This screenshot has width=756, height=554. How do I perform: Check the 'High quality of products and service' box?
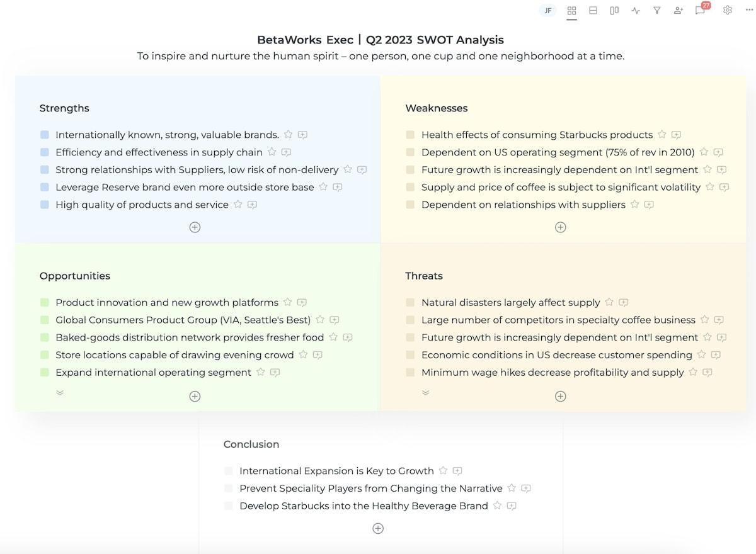point(45,205)
